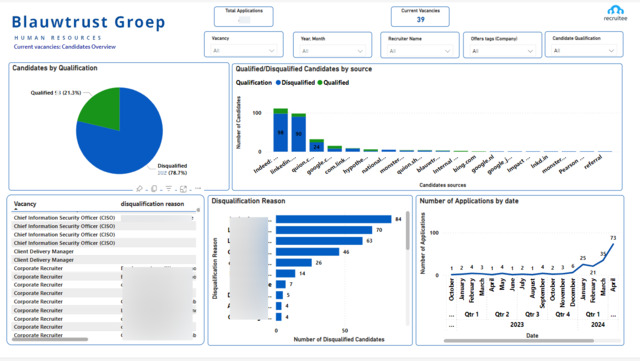Select disqualification bar with value 7
Screen dimensions: 640x361
281,284
